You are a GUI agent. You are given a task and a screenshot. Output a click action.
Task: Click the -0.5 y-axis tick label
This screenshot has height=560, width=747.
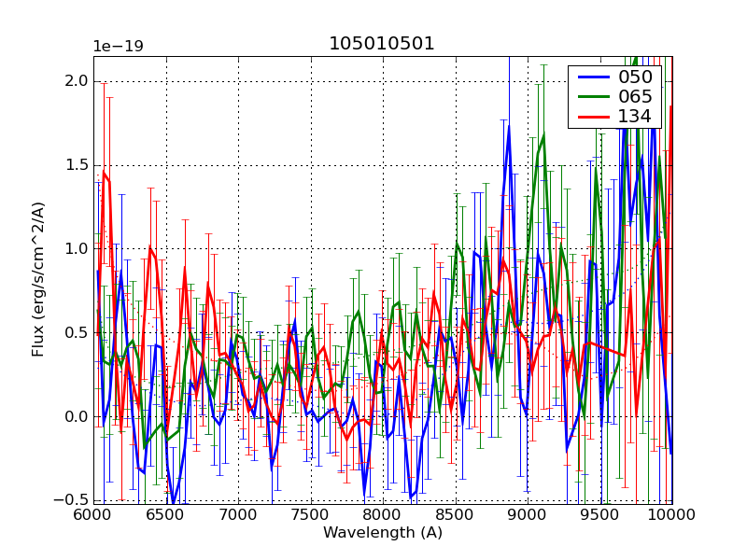73,500
